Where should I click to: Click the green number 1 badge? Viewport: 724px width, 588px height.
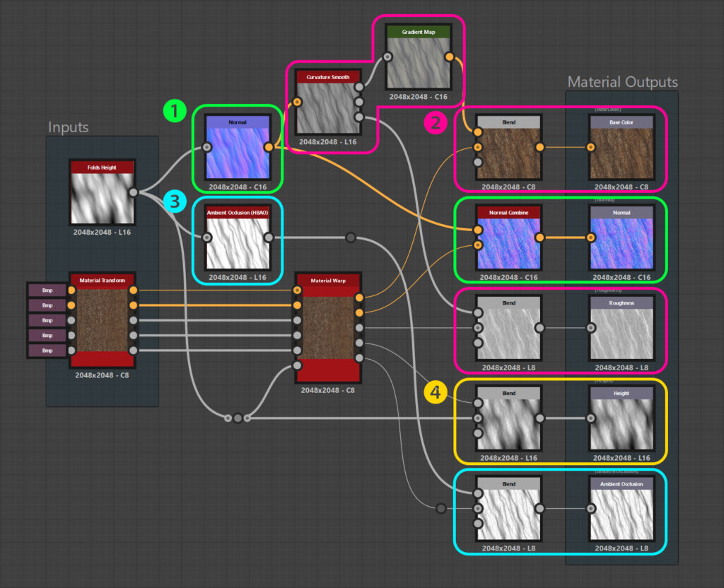175,110
